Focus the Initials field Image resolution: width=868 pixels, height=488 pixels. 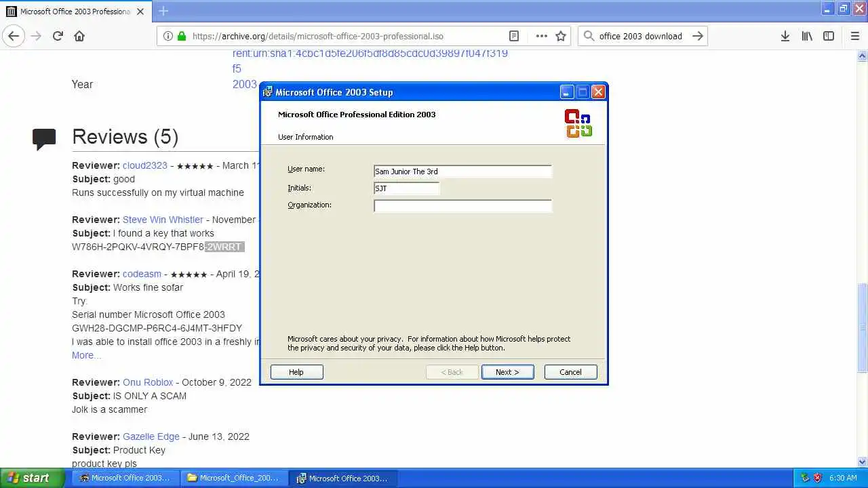pos(406,188)
